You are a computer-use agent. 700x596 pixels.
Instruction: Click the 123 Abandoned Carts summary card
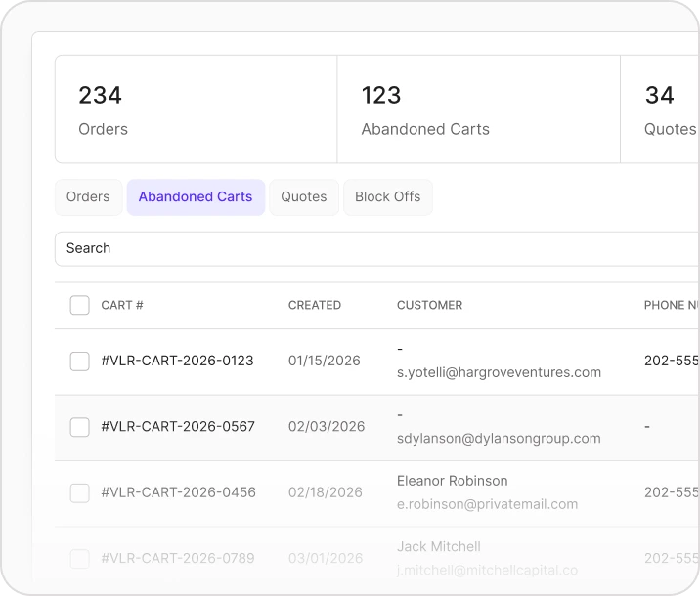pos(479,109)
